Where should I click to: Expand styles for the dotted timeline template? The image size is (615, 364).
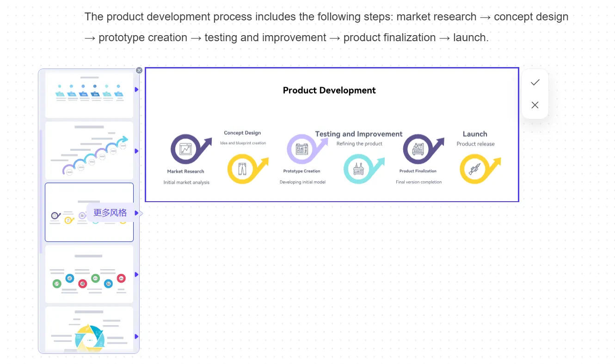[136, 89]
